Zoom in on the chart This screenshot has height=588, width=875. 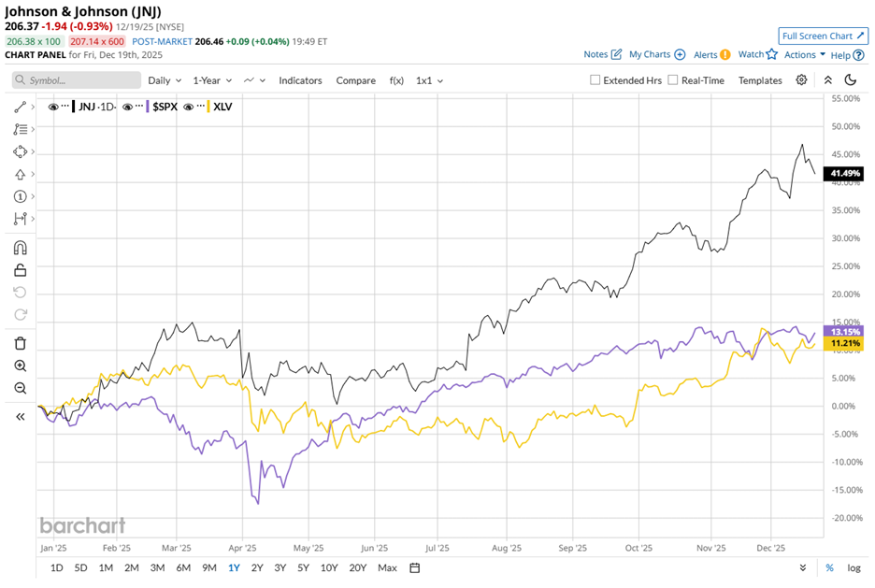pyautogui.click(x=20, y=366)
